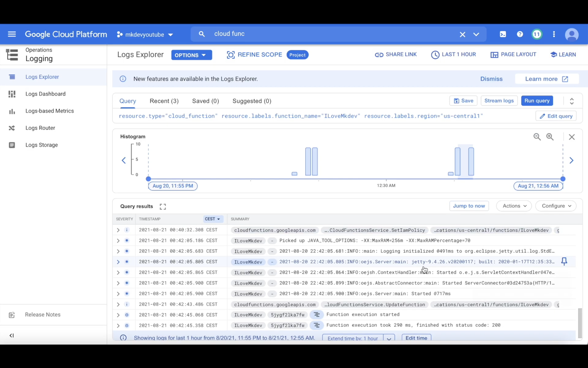
Task: Open Logs Router in sidebar
Action: tap(53, 128)
